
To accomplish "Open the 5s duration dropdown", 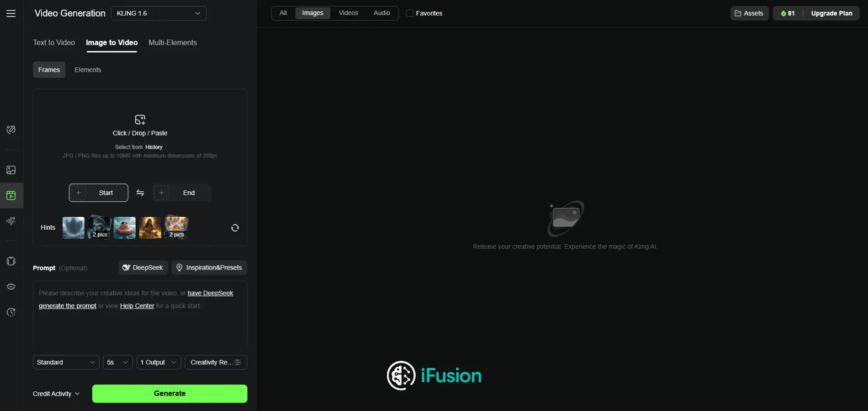I will pyautogui.click(x=117, y=362).
